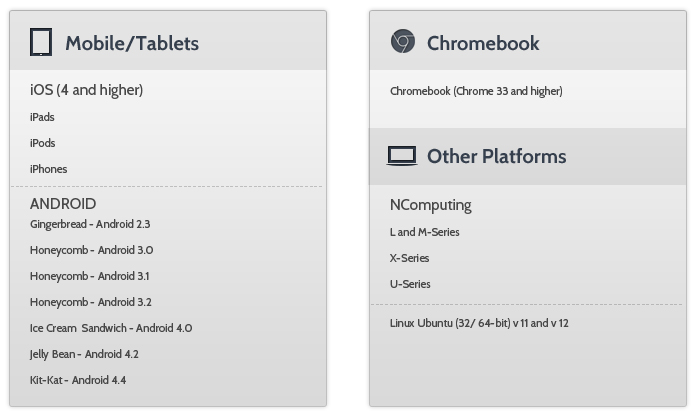Click the tablet icon beside Mobile/Tablets
Screen dimensions: 699x417
coord(41,42)
